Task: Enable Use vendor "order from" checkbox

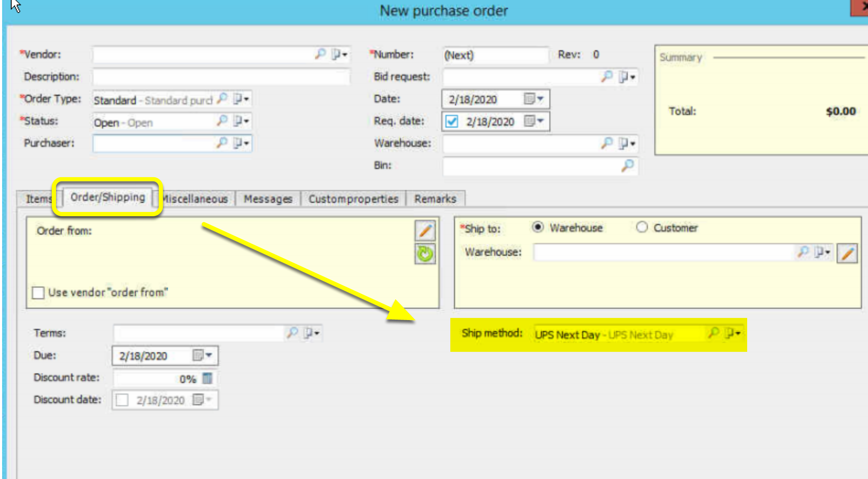Action: [38, 292]
